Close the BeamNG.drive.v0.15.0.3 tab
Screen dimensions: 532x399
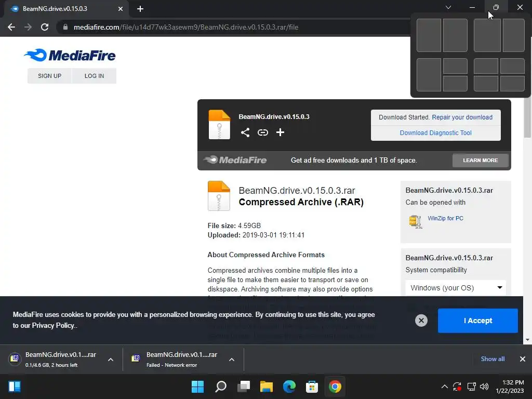pos(121,9)
